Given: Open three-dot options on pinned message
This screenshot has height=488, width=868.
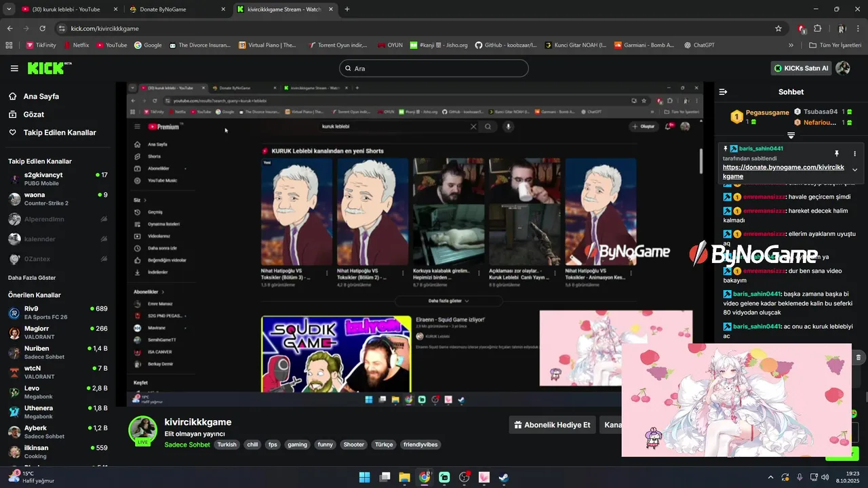Looking at the screenshot, I should 854,154.
